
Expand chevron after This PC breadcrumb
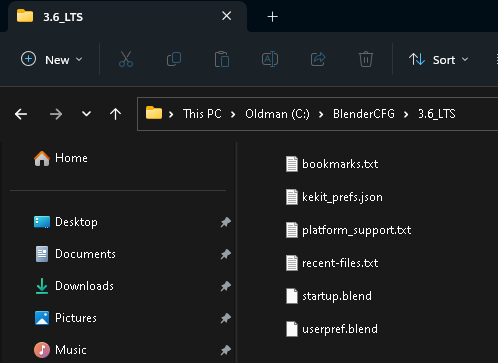click(233, 115)
